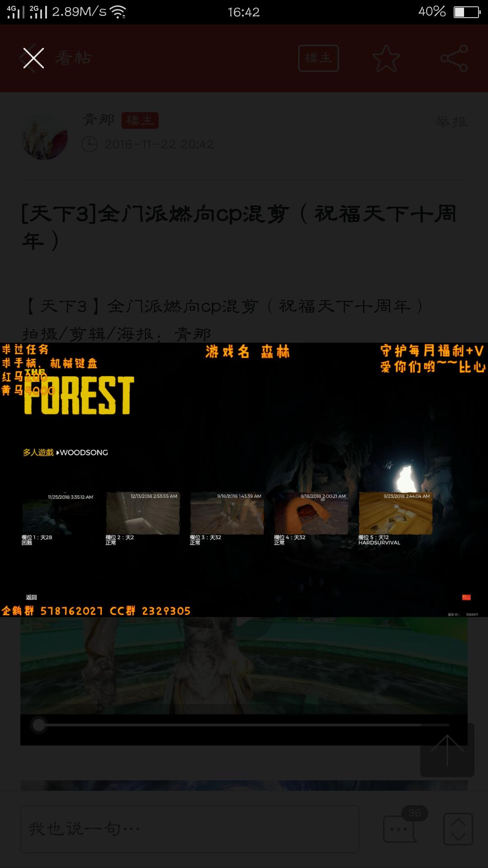Close the post view with X icon
This screenshot has height=868, width=488.
pos(33,58)
